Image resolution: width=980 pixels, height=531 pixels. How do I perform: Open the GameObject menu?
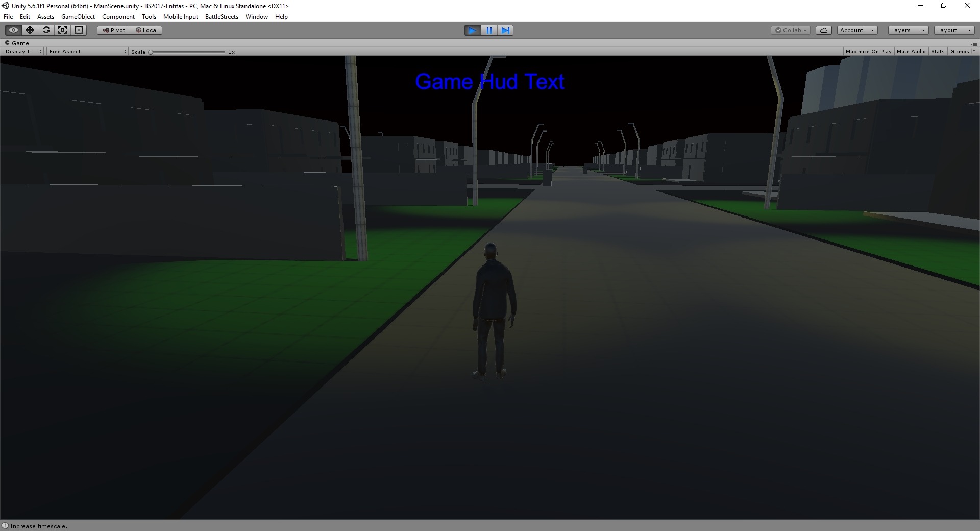pyautogui.click(x=78, y=17)
